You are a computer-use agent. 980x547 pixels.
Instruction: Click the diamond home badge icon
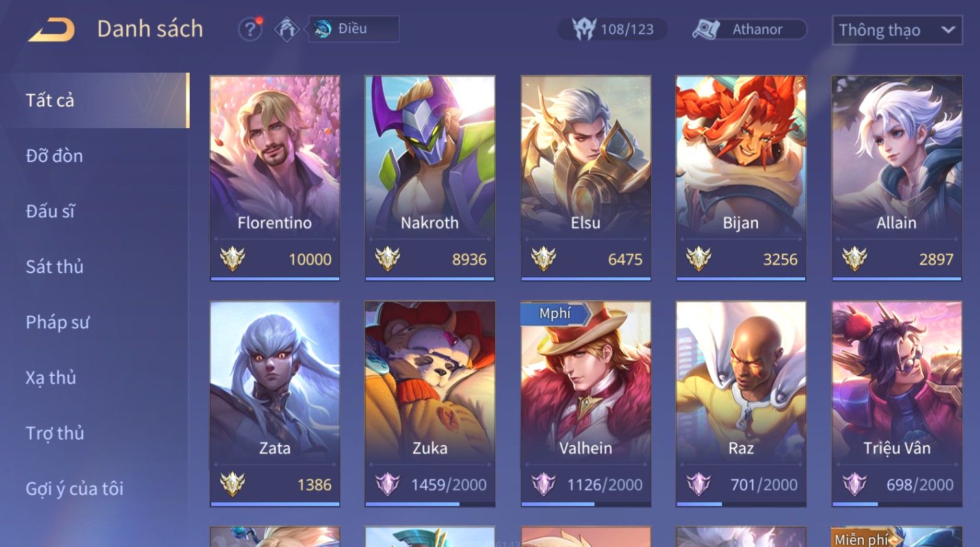pyautogui.click(x=287, y=29)
